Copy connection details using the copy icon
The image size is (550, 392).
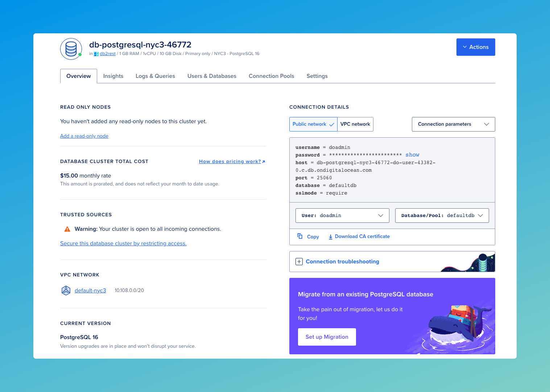300,236
